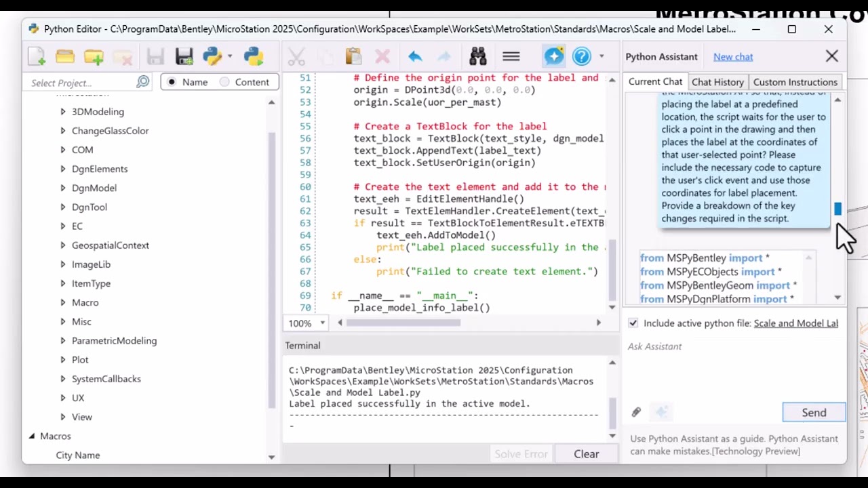This screenshot has width=868, height=488.
Task: Select the Misc tree item
Action: 81,321
